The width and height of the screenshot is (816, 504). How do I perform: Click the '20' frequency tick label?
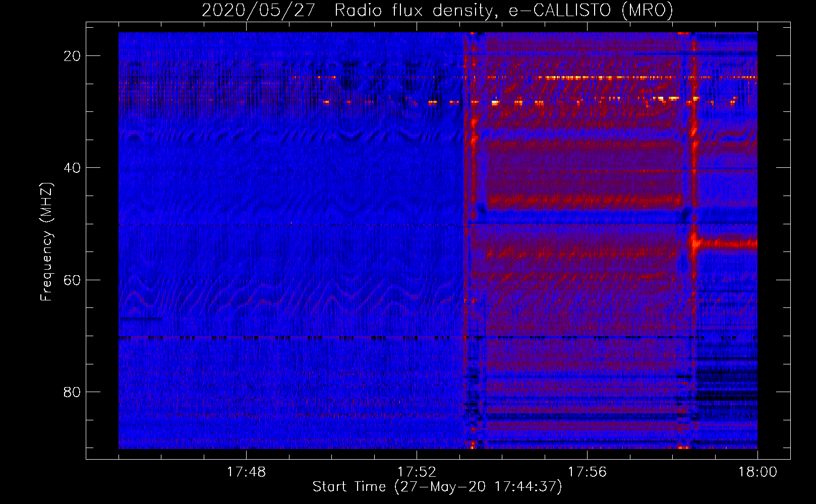72,56
